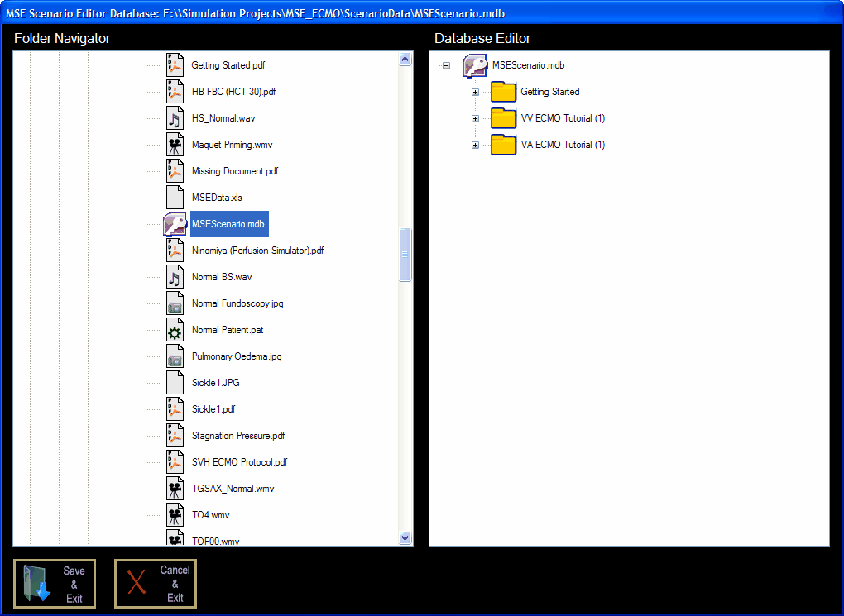Click the PDF icon for Missing Document.pdf

pyautogui.click(x=175, y=171)
